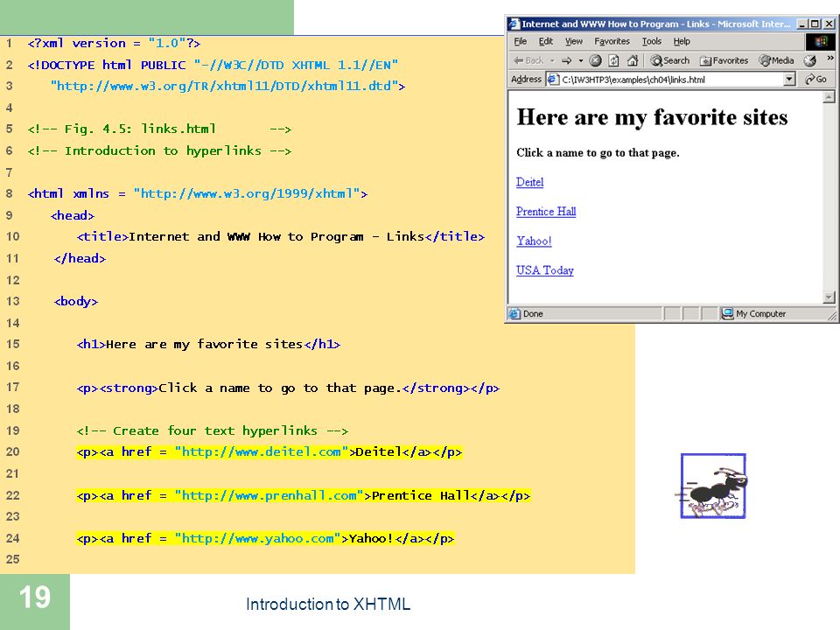Click the highlighted www.yahoo.com code line
This screenshot has height=630, width=840.
click(x=266, y=538)
